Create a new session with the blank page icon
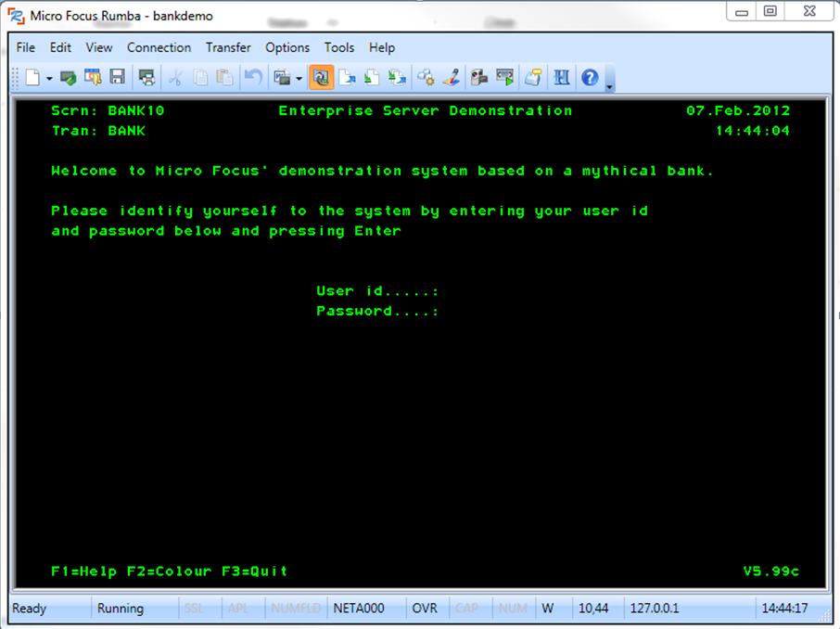Image resolution: width=840 pixels, height=629 pixels. (x=33, y=78)
